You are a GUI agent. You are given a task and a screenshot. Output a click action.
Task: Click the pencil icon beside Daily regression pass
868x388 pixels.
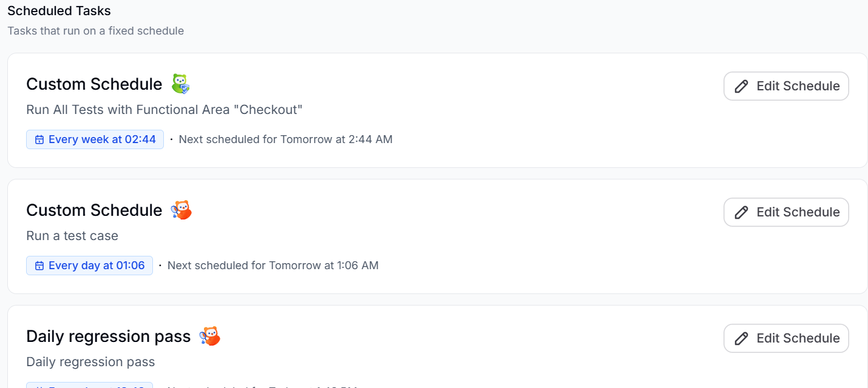tap(741, 338)
